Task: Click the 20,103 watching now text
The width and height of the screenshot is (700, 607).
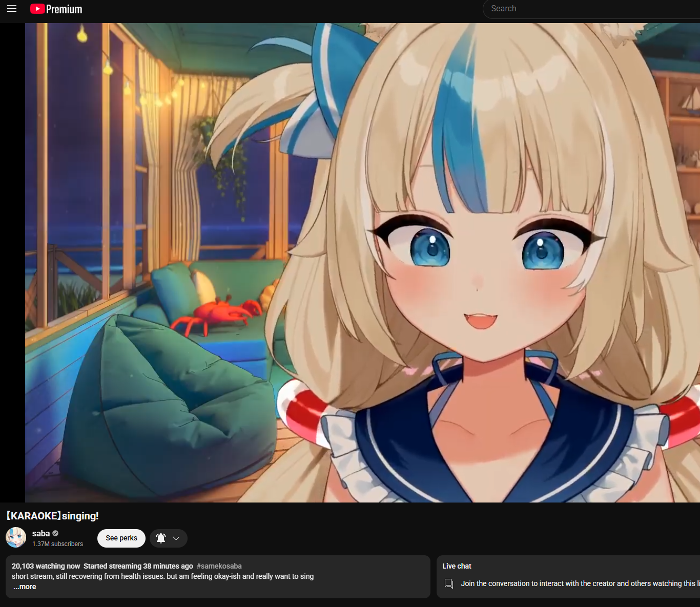Action: 46,566
